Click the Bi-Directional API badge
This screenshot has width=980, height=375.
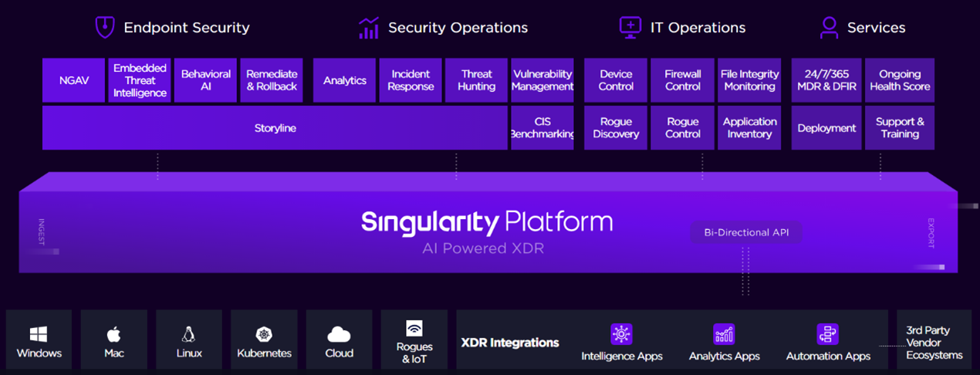tap(746, 232)
